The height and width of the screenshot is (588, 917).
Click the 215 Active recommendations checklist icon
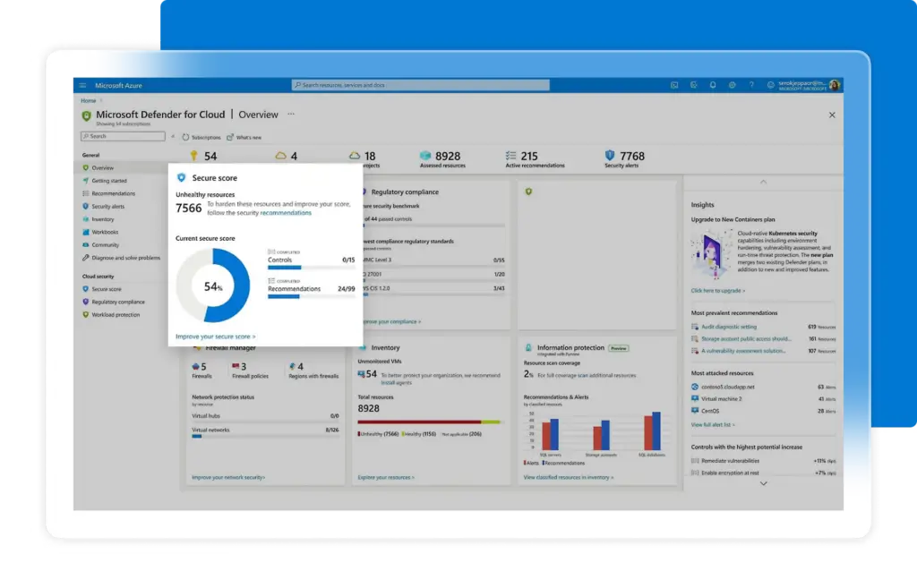click(x=511, y=156)
